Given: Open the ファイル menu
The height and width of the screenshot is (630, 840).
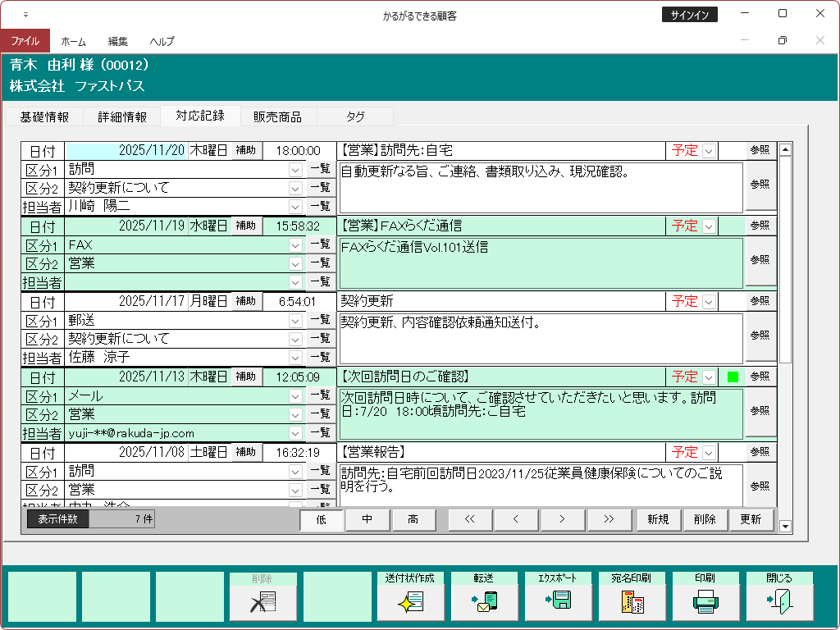Looking at the screenshot, I should (x=25, y=41).
